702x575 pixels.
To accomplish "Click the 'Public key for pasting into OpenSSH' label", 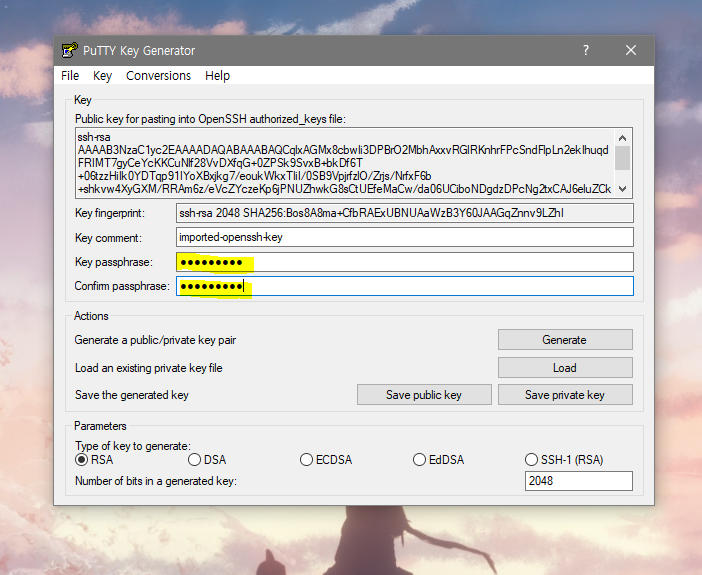I will pos(210,119).
